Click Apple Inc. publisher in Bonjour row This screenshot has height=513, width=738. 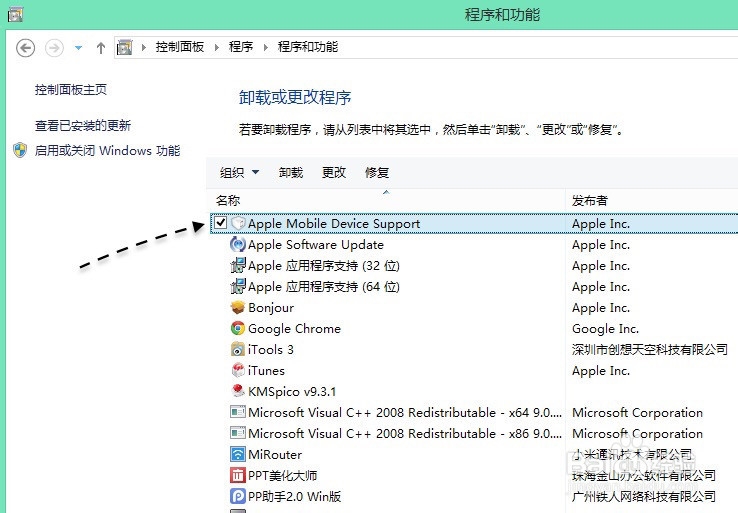[x=601, y=308]
